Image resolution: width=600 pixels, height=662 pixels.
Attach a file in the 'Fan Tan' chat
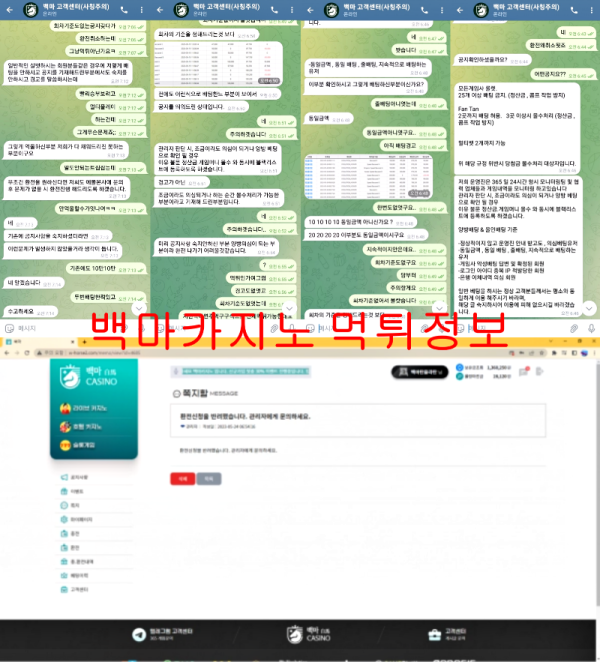click(573, 328)
